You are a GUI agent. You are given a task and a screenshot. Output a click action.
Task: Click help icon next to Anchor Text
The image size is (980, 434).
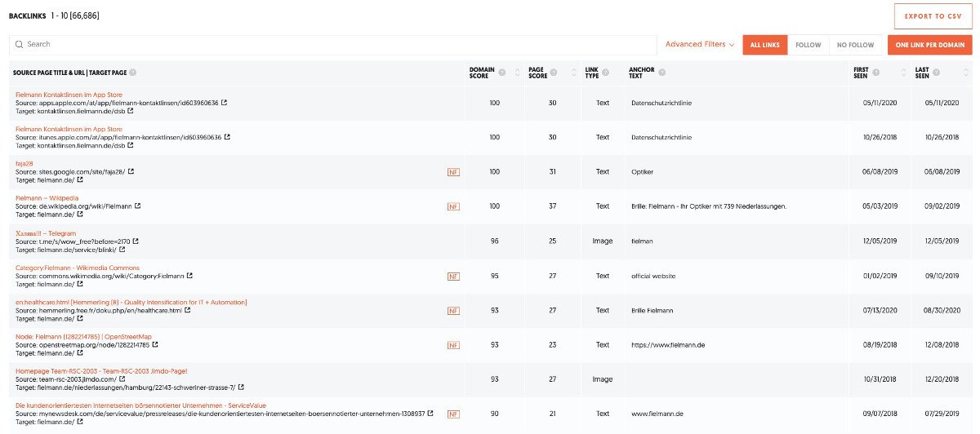click(x=662, y=73)
